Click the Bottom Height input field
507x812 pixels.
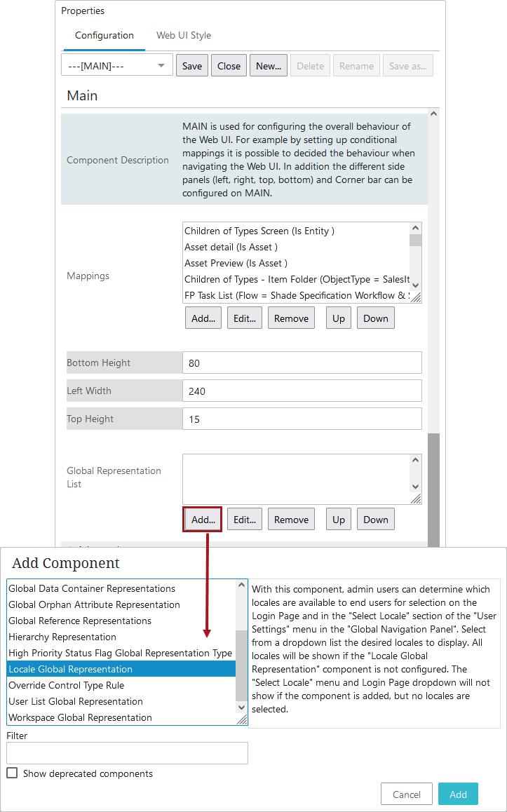(x=302, y=363)
